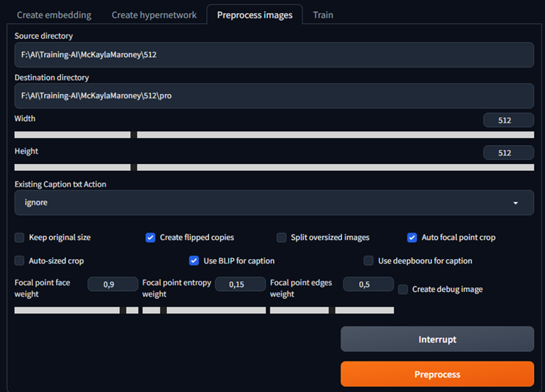Turn off Use BLIP for caption
545x392 pixels.
tap(194, 261)
